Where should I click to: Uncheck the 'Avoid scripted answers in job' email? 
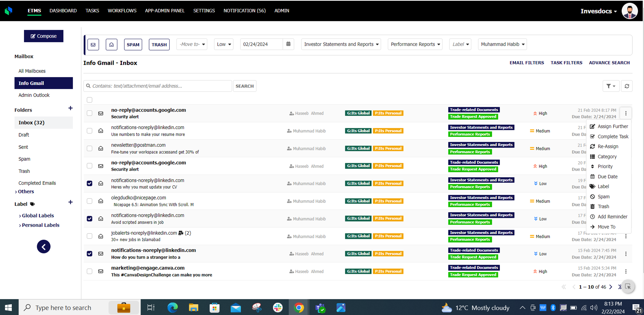tap(89, 219)
